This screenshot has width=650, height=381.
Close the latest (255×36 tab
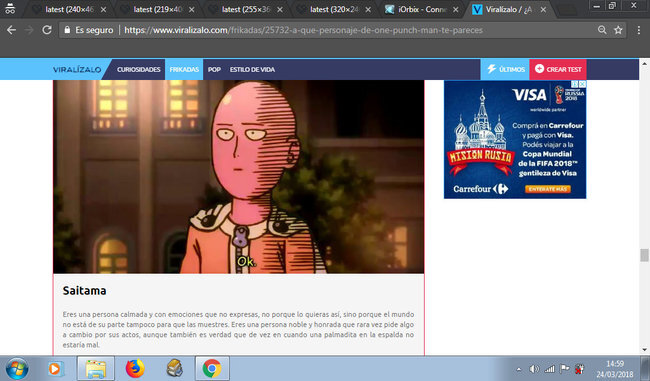point(280,10)
